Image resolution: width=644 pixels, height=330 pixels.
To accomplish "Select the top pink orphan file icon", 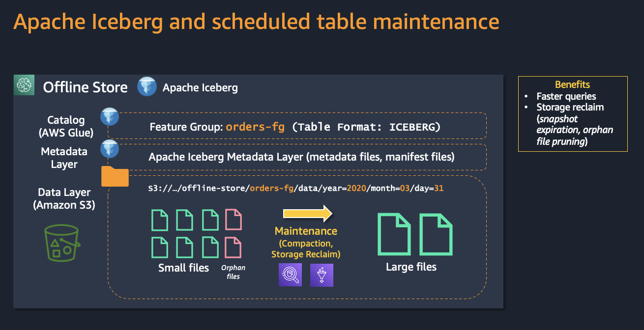I will [233, 220].
